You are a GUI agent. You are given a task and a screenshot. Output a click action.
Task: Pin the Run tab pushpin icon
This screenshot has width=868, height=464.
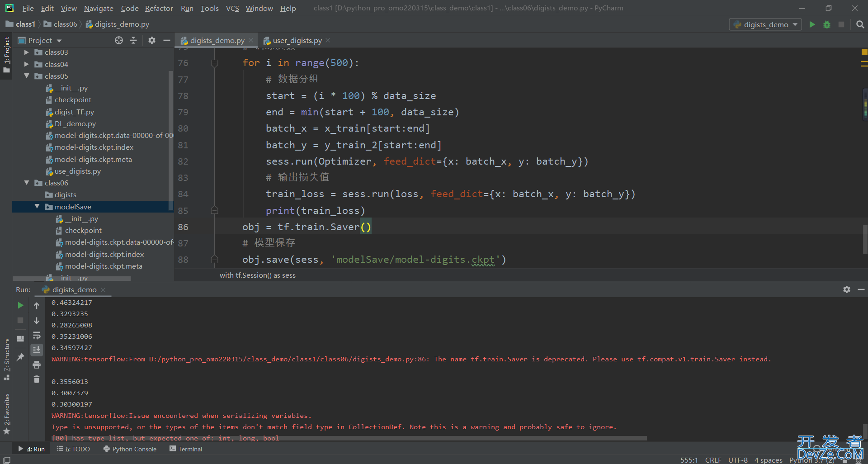tap(20, 357)
